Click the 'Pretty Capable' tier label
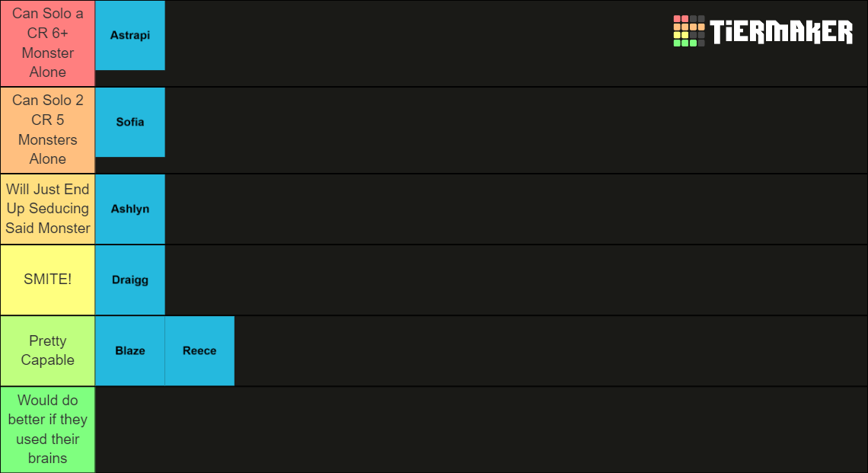Screen dimensions: 868x473 (48, 350)
